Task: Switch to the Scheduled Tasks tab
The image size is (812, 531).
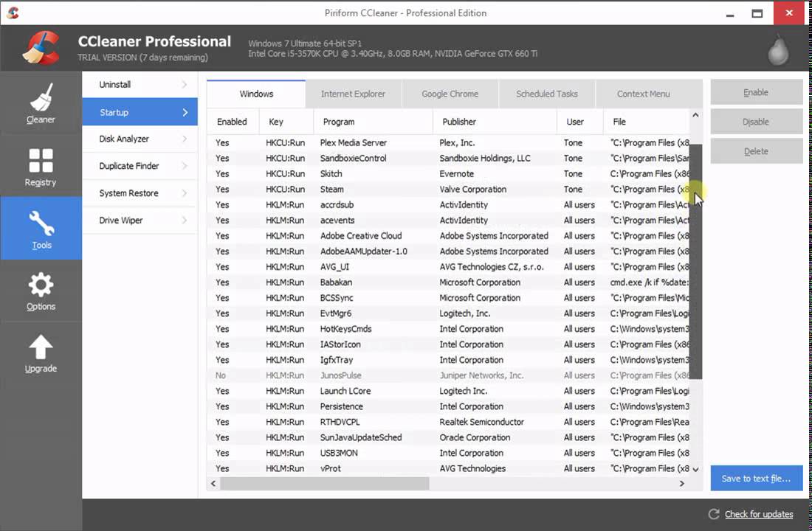Action: [x=547, y=94]
